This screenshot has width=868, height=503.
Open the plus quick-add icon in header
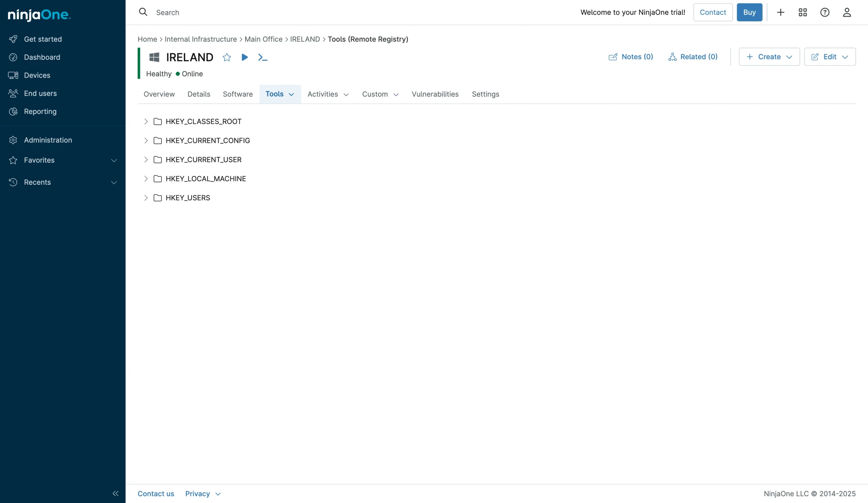coord(781,13)
